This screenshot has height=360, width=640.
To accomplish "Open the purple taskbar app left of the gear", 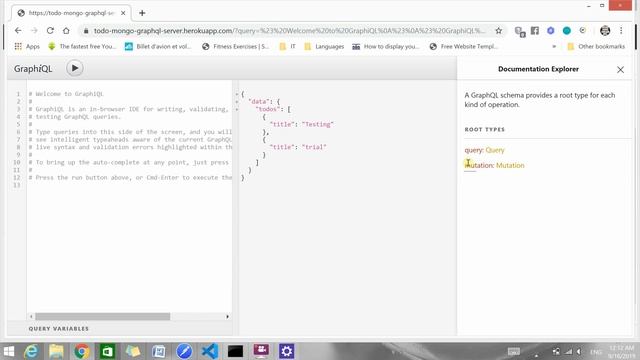I will click(x=261, y=351).
